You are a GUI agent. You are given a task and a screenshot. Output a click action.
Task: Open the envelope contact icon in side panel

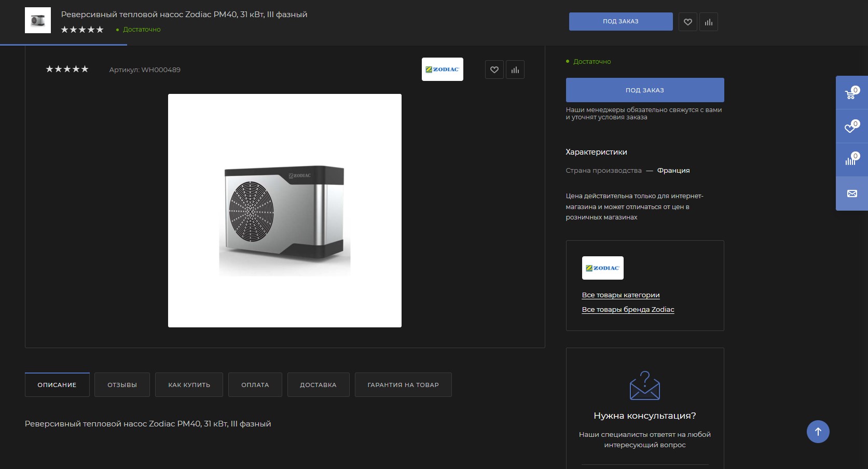[x=851, y=194]
